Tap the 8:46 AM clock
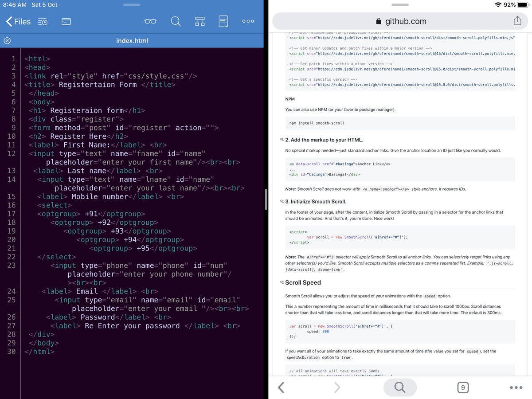Image resolution: width=532 pixels, height=399 pixels. [x=14, y=4]
